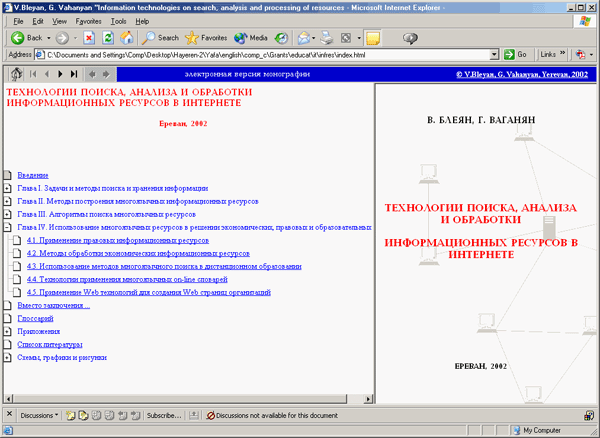Open the Введение link
The width and height of the screenshot is (600, 438).
[x=33, y=175]
